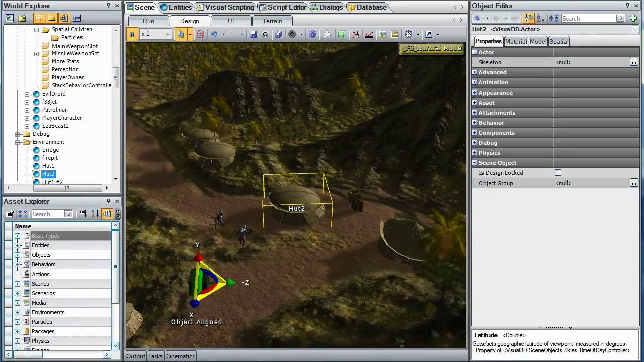Image resolution: width=644 pixels, height=362 pixels.
Task: Open the x 1 speed dropdown
Action: click(155, 34)
